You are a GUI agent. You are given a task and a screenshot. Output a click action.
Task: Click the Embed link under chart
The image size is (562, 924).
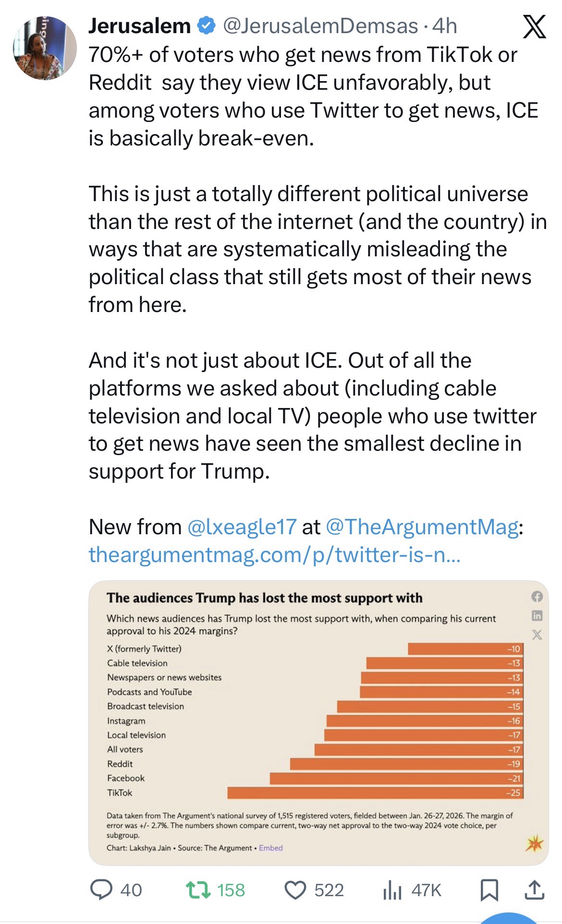[x=270, y=848]
